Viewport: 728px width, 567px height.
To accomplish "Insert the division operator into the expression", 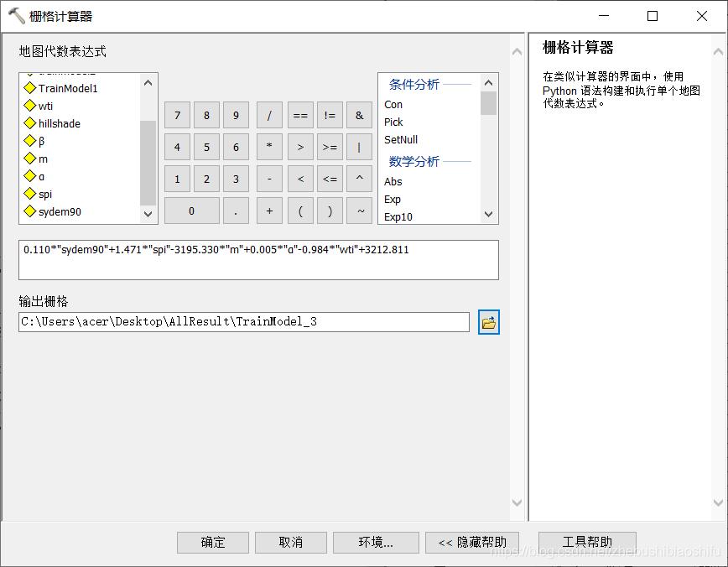I will [x=269, y=115].
